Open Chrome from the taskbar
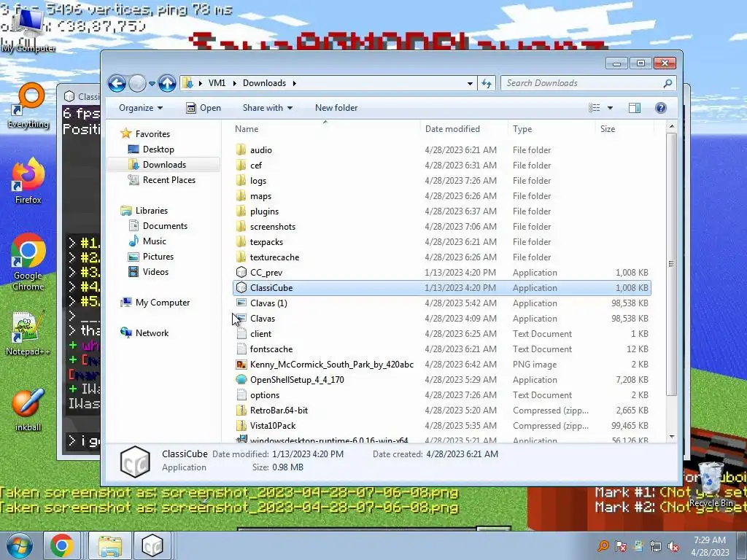747x560 pixels. (62, 545)
